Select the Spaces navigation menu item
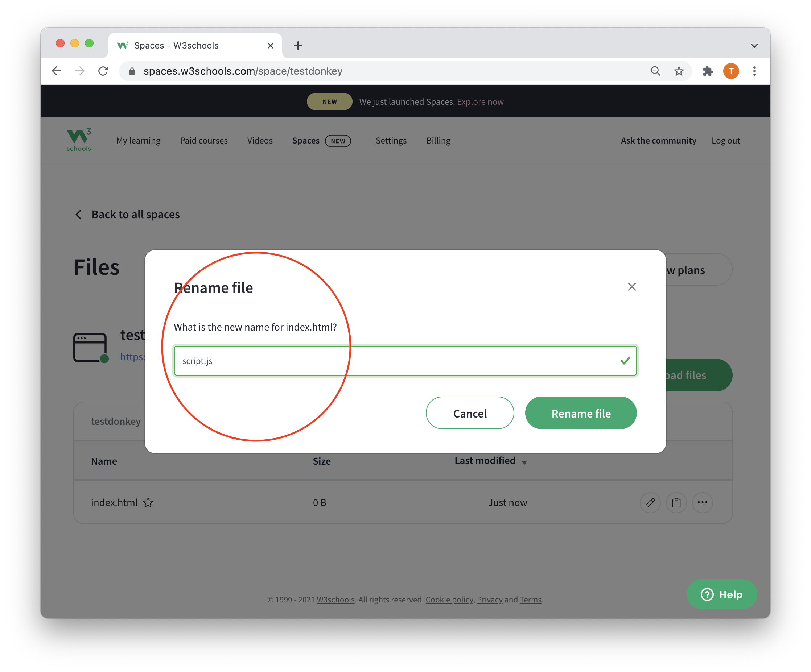 (306, 141)
